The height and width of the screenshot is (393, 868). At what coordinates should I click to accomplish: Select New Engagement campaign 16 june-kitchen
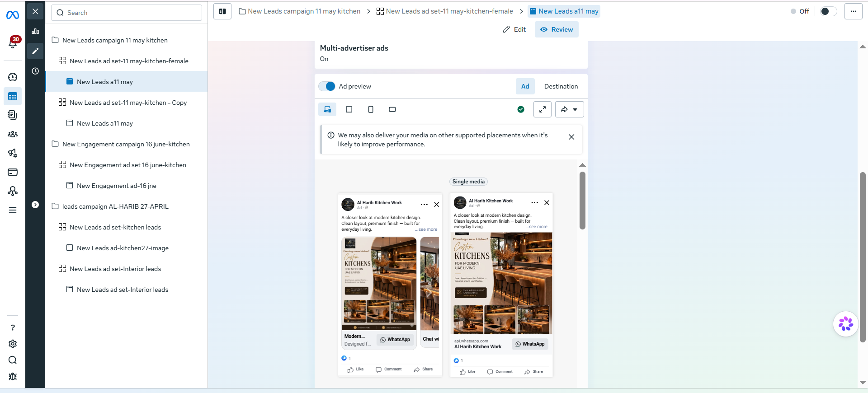tap(127, 144)
